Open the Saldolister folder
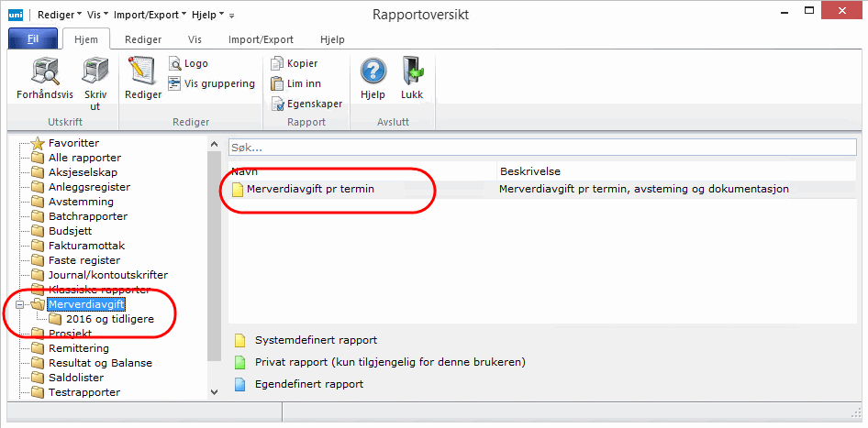 tap(68, 378)
